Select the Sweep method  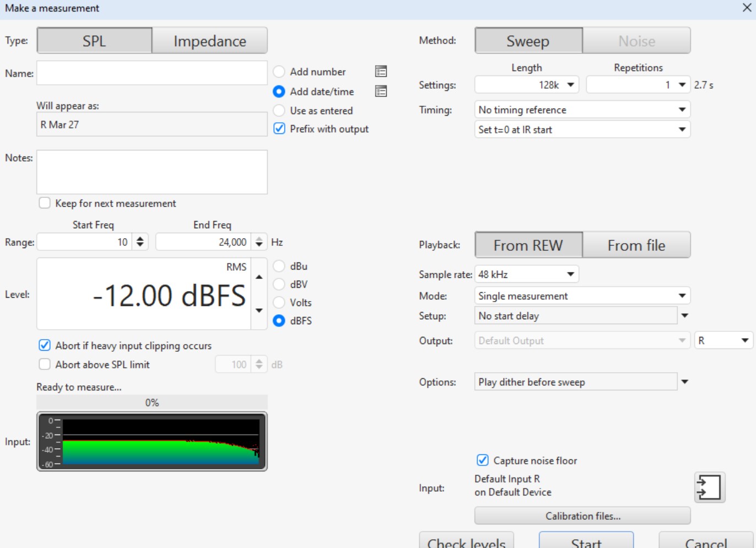click(528, 41)
